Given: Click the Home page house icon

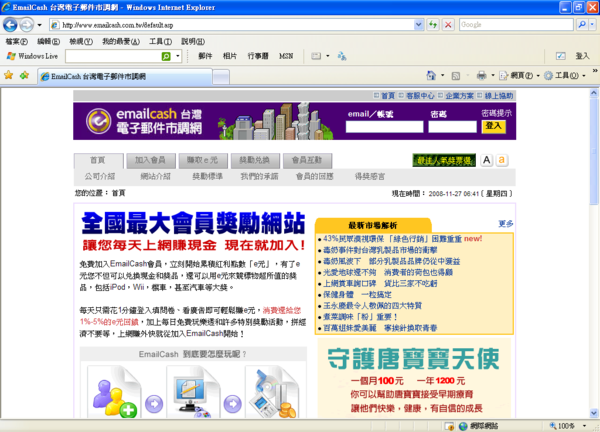Looking at the screenshot, I should point(431,75).
